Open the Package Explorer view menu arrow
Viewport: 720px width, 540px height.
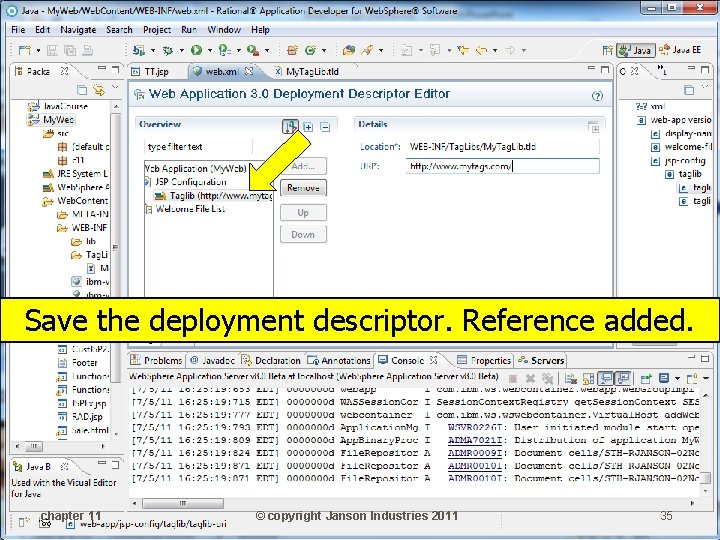(115, 87)
